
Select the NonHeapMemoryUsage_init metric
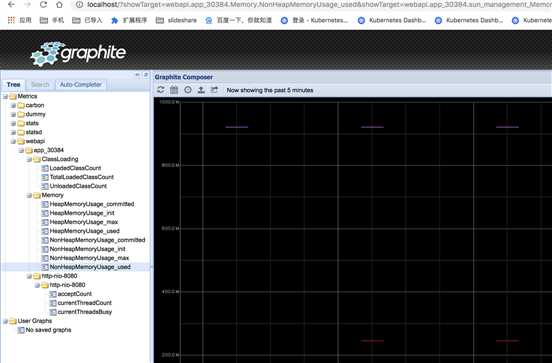point(88,249)
